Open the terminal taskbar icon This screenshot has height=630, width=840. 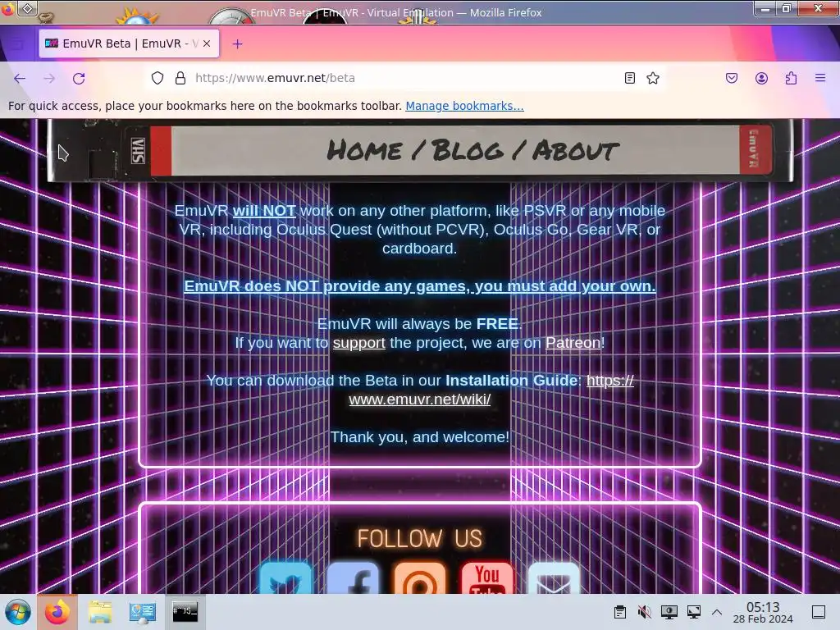(185, 612)
